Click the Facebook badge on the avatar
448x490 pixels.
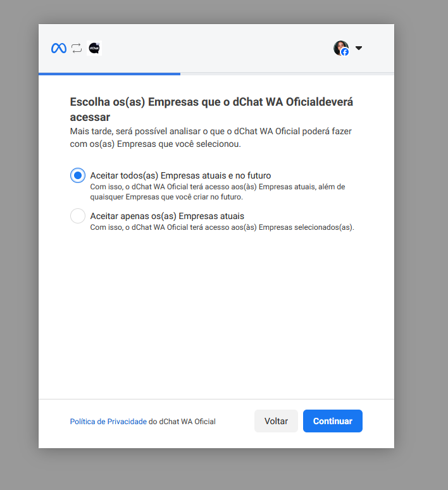coord(345,53)
